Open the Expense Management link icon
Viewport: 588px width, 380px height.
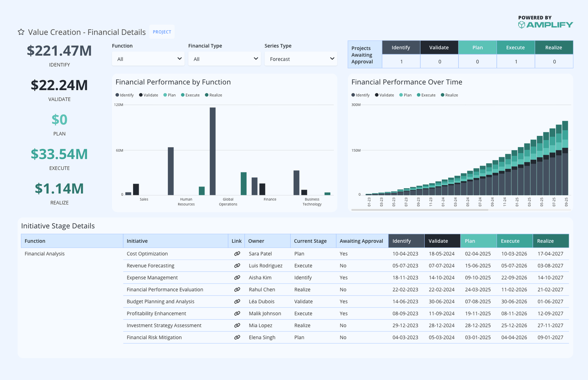point(237,278)
